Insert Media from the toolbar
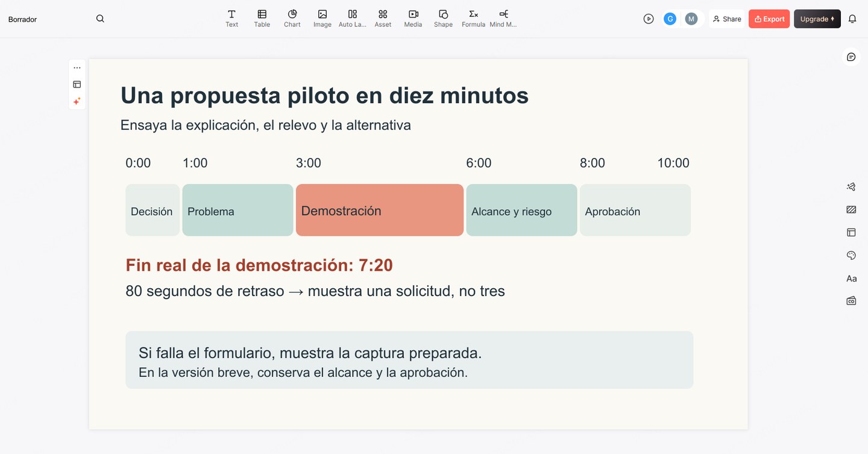Image resolution: width=868 pixels, height=454 pixels. click(413, 19)
